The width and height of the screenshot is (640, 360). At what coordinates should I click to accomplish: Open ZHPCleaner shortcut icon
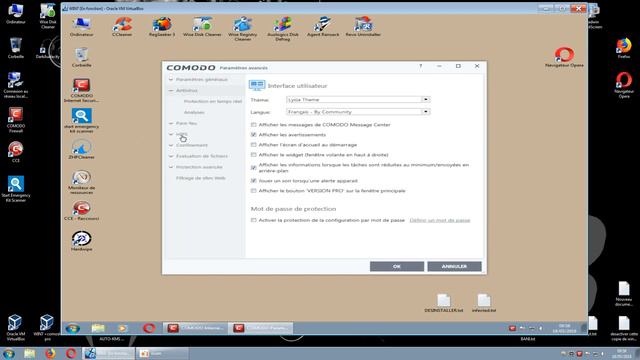pyautogui.click(x=82, y=149)
